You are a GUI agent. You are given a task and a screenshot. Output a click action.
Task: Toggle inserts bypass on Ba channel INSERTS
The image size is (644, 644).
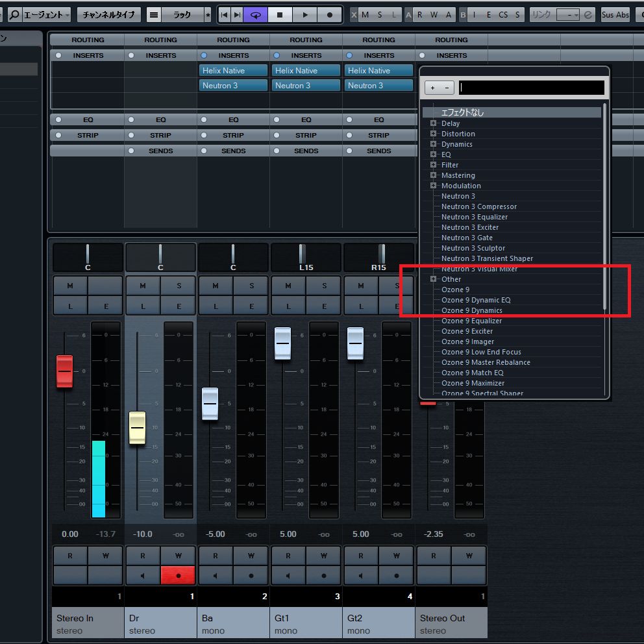click(204, 55)
